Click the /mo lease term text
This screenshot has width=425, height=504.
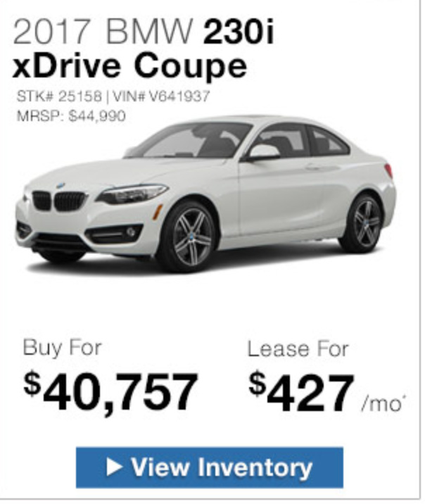click(x=383, y=404)
